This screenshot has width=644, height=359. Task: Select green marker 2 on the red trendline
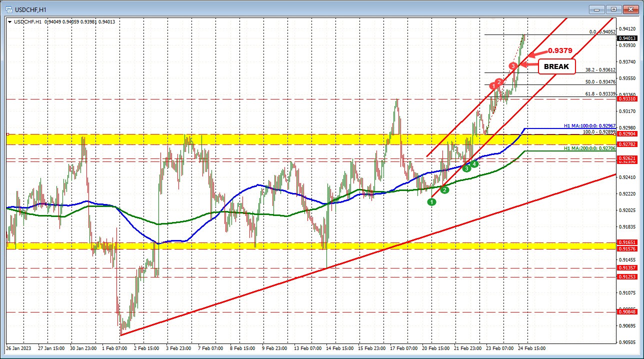444,190
